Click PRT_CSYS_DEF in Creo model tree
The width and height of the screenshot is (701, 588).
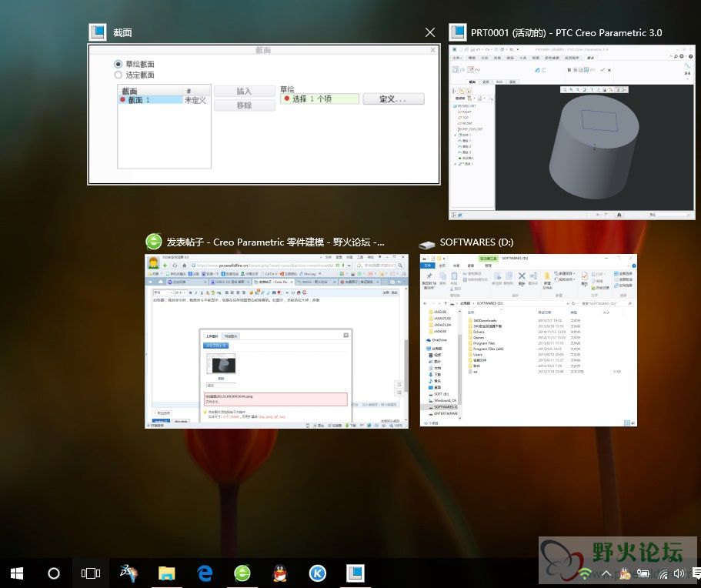coord(472,129)
